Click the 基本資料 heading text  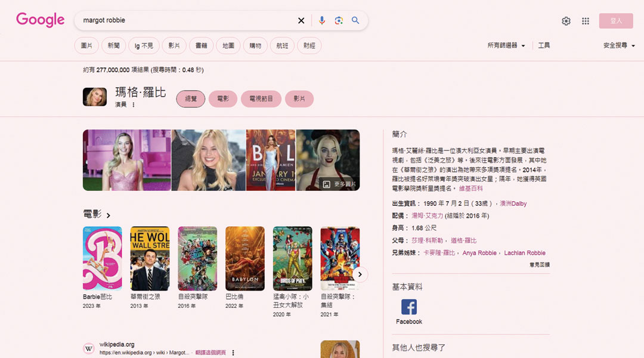click(407, 287)
